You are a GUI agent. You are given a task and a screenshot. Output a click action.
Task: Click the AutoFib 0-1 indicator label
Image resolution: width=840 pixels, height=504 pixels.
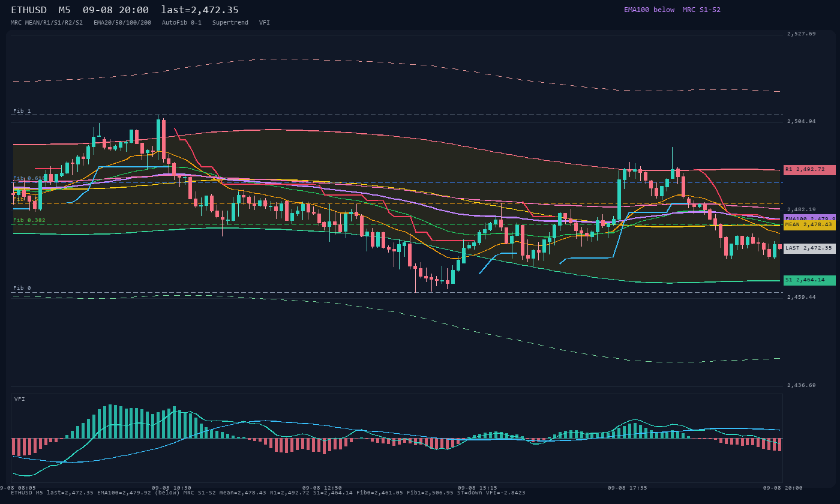click(182, 23)
